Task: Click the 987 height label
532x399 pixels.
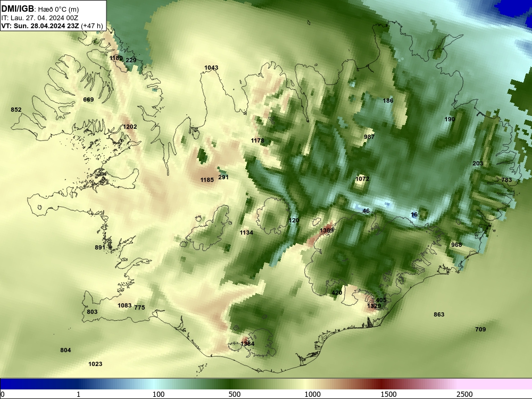Action: pos(369,137)
